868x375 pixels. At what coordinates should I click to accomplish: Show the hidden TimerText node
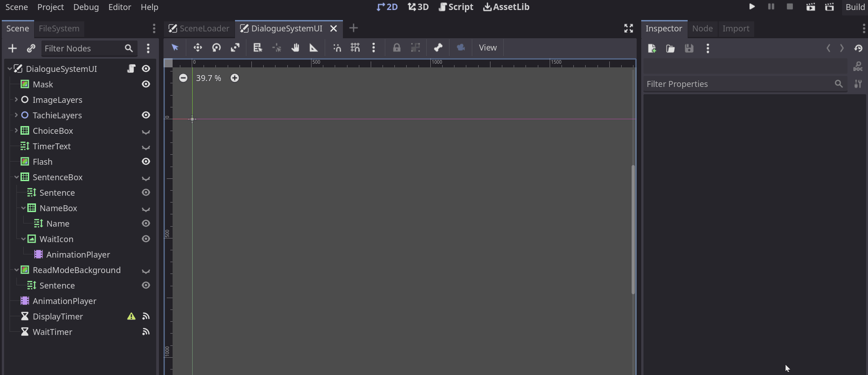coord(146,147)
